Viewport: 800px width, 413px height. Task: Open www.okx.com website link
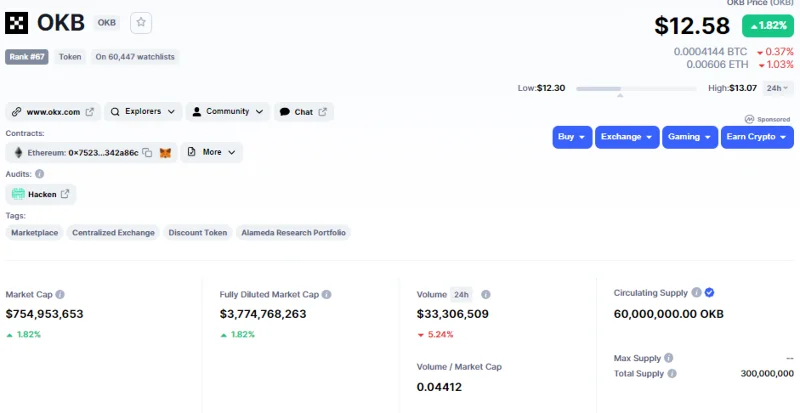pyautogui.click(x=53, y=112)
